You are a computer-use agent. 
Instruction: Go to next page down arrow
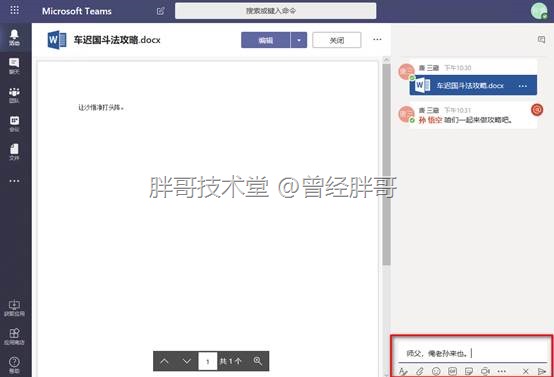187,361
